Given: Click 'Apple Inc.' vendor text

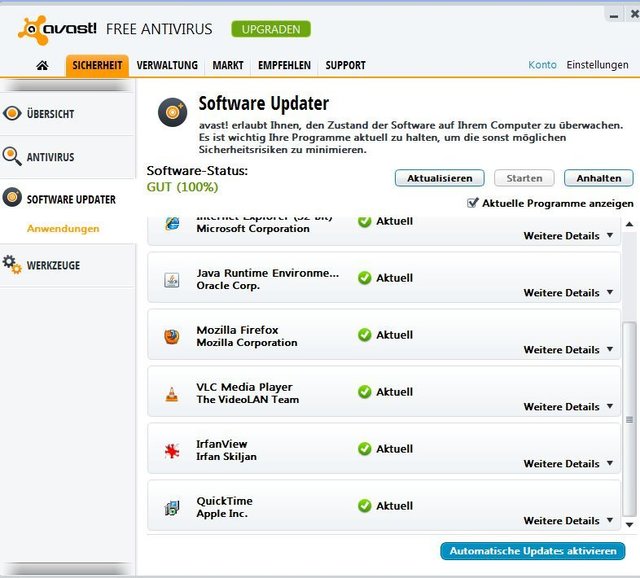Looking at the screenshot, I should [222, 514].
